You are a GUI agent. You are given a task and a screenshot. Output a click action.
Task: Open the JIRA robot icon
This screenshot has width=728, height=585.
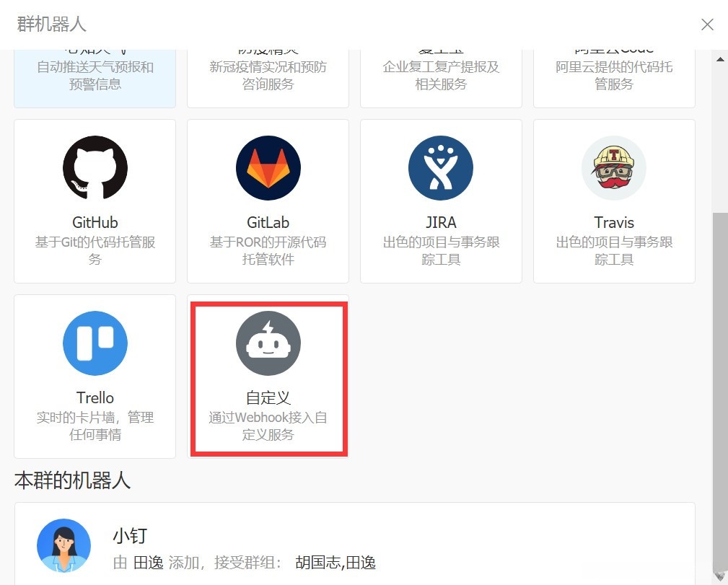pos(441,167)
